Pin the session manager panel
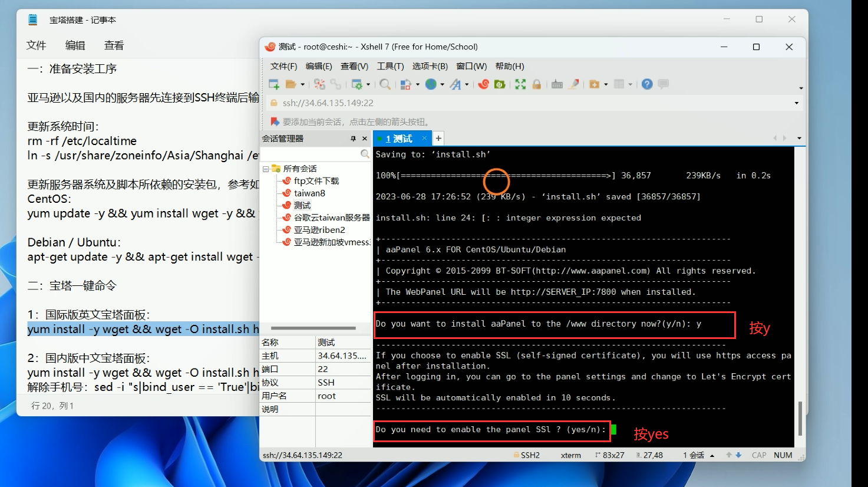The image size is (868, 487). (354, 139)
